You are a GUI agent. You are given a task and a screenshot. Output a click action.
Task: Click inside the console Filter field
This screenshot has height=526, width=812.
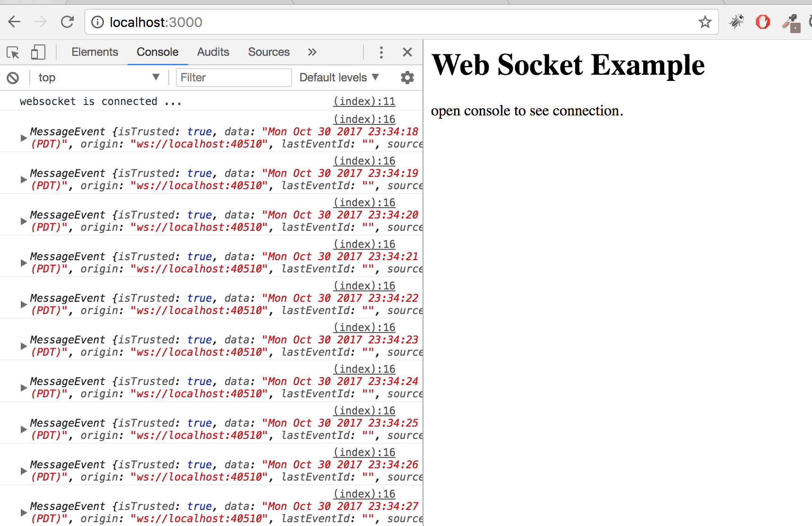(x=233, y=78)
